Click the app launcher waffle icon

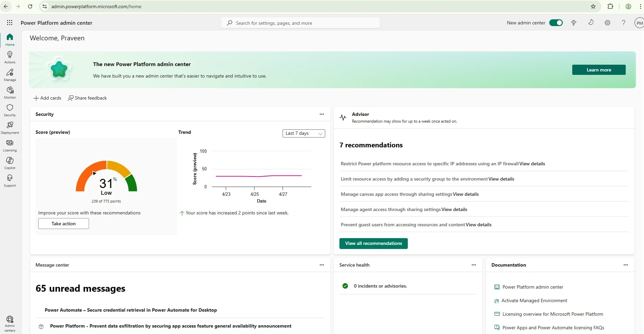click(9, 23)
